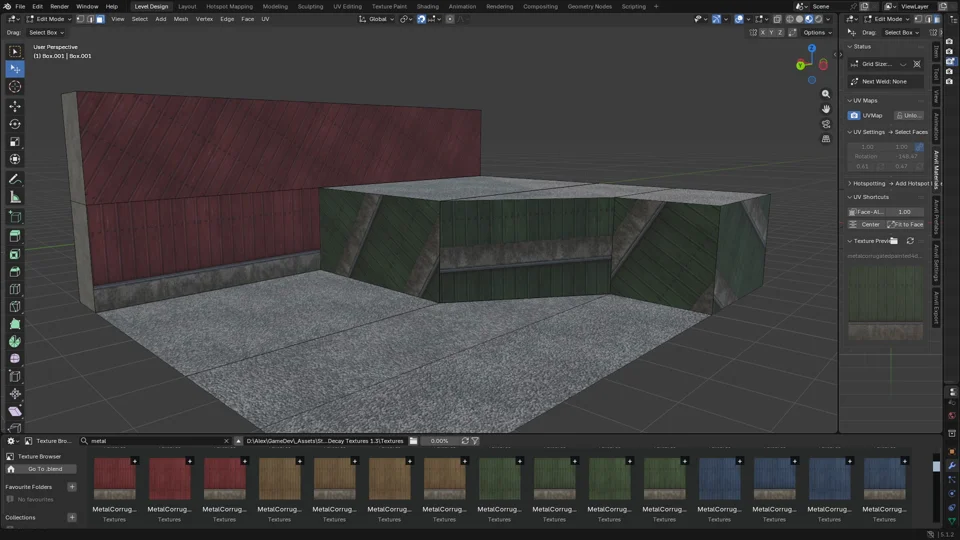Toggle the snapping magnet
This screenshot has width=960, height=540.
pyautogui.click(x=421, y=19)
